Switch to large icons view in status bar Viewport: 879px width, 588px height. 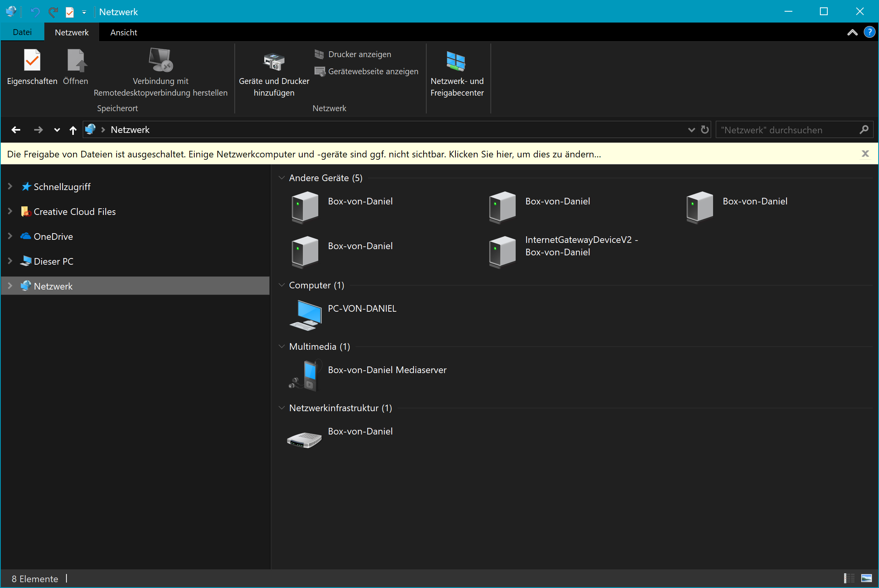coord(867,578)
